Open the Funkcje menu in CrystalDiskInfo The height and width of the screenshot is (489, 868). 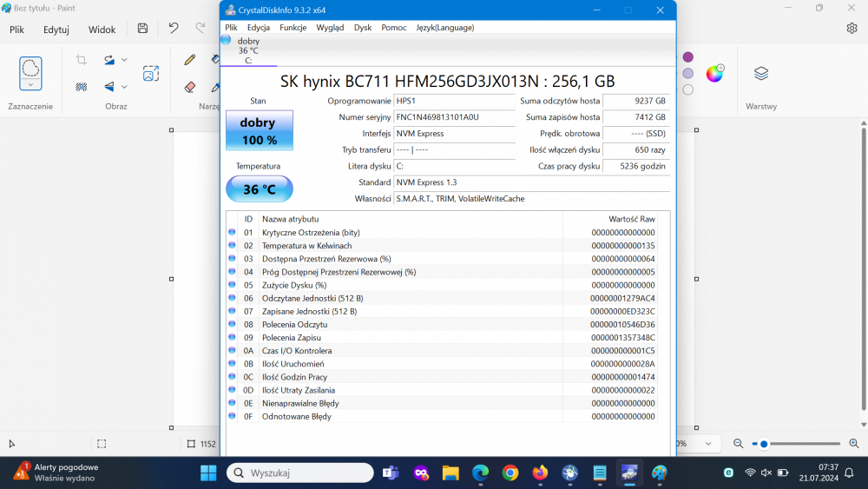(x=293, y=28)
